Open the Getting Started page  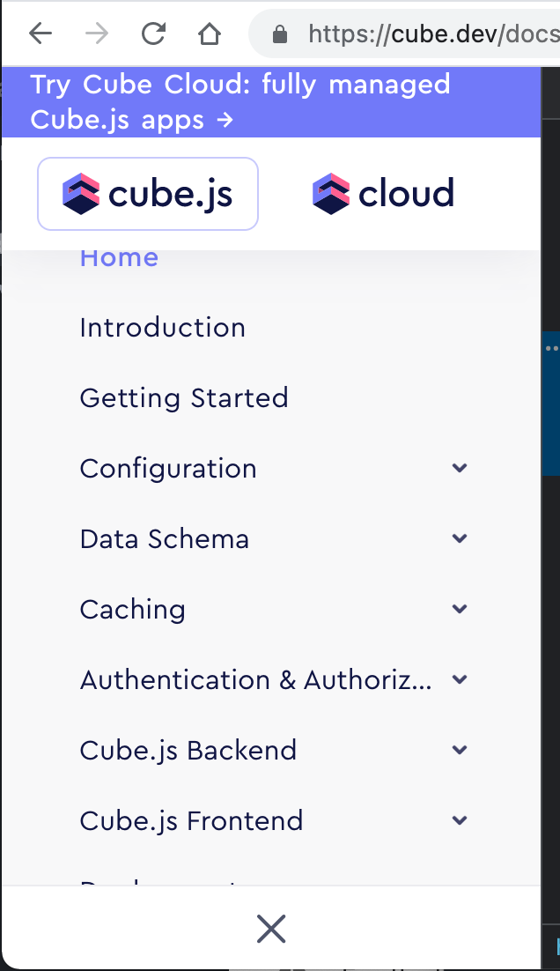[x=184, y=397]
